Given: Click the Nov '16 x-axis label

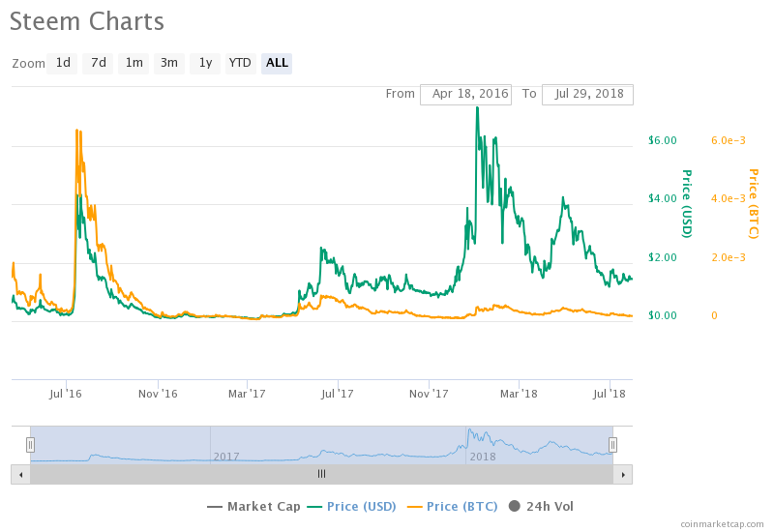Looking at the screenshot, I should pos(158,394).
